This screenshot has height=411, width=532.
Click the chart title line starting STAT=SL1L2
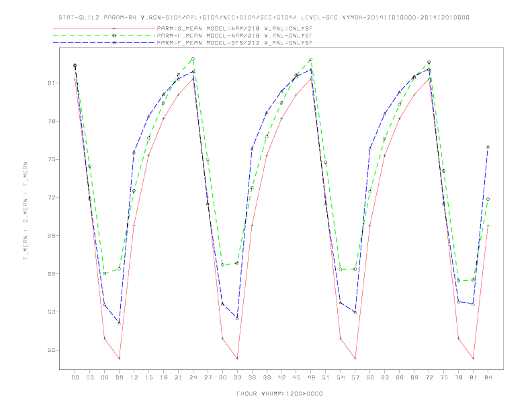click(x=264, y=17)
